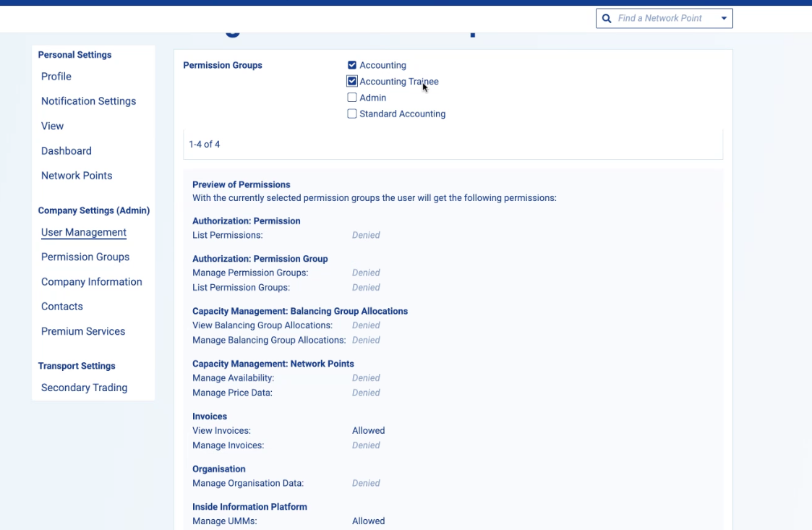812x530 pixels.
Task: Untick the Accounting Trainee checkbox
Action: pyautogui.click(x=352, y=82)
